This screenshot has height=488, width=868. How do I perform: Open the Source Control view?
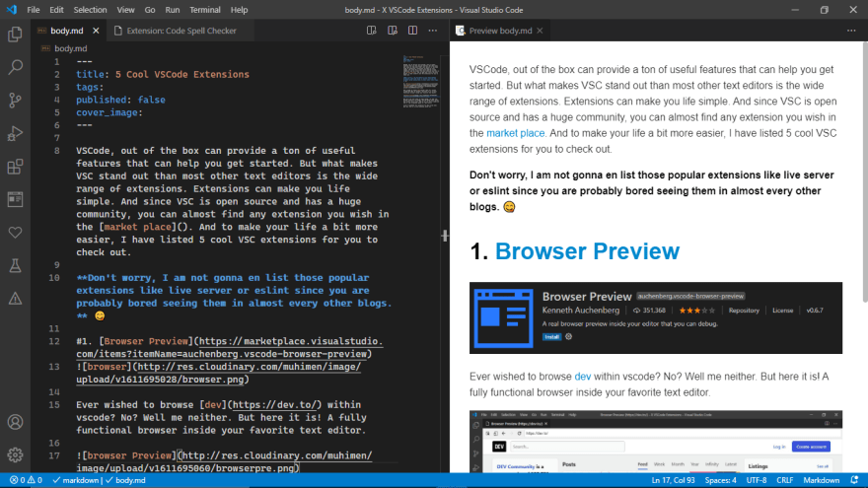point(15,101)
